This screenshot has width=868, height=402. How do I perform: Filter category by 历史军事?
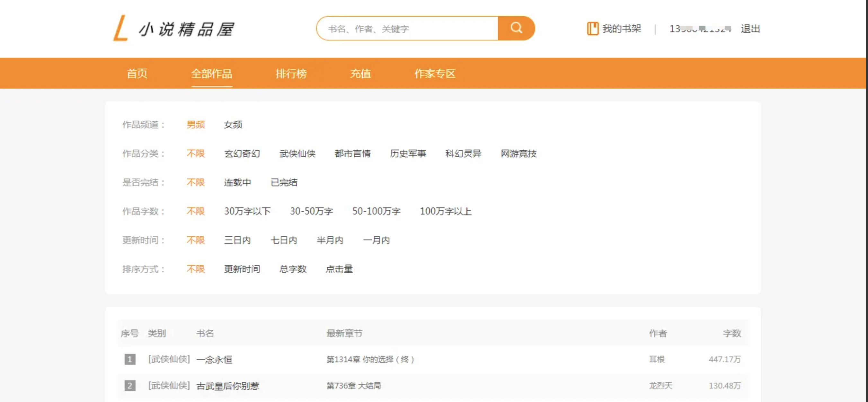(408, 153)
